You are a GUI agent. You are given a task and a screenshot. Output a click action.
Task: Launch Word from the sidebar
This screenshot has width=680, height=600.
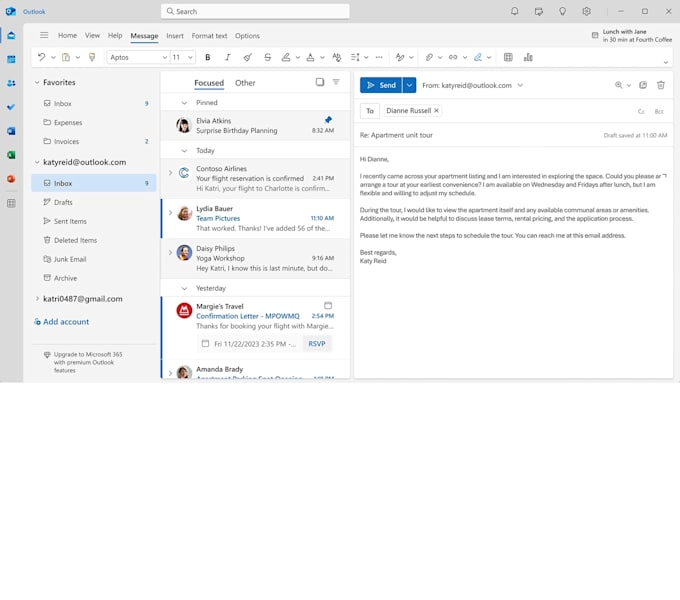(11, 130)
